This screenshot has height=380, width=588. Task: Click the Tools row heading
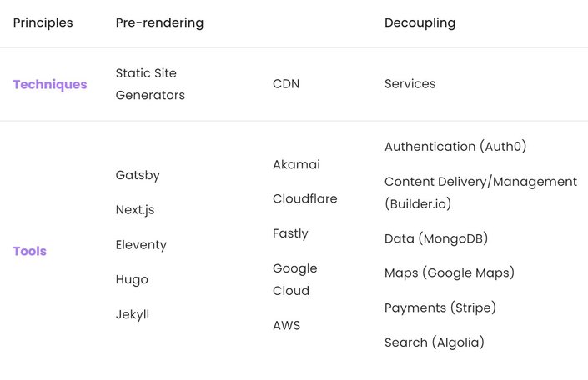pos(30,251)
